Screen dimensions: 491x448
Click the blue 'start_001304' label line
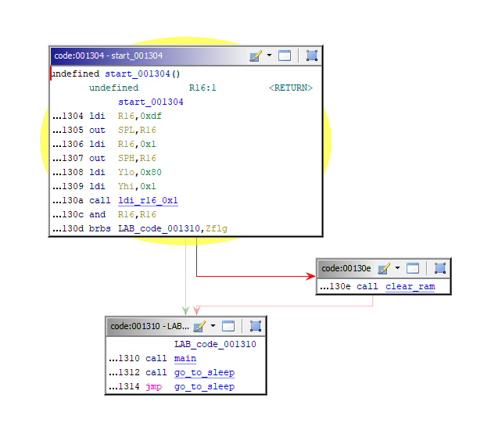pyautogui.click(x=151, y=102)
